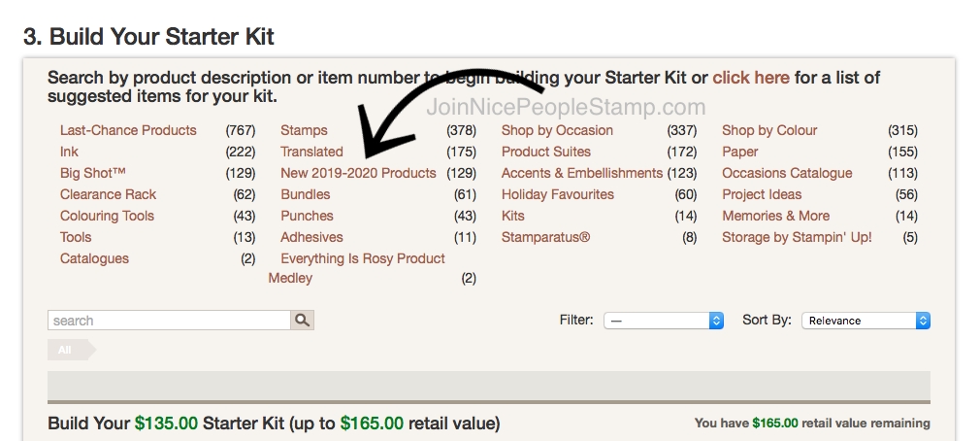980x441 pixels.
Task: Browse the Stamps category
Action: click(x=304, y=130)
